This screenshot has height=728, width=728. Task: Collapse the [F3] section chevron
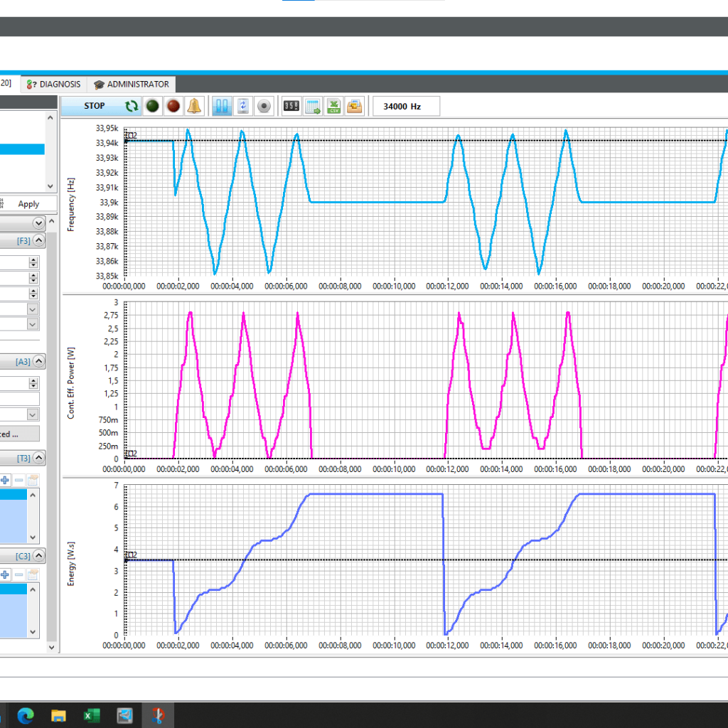pyautogui.click(x=39, y=240)
